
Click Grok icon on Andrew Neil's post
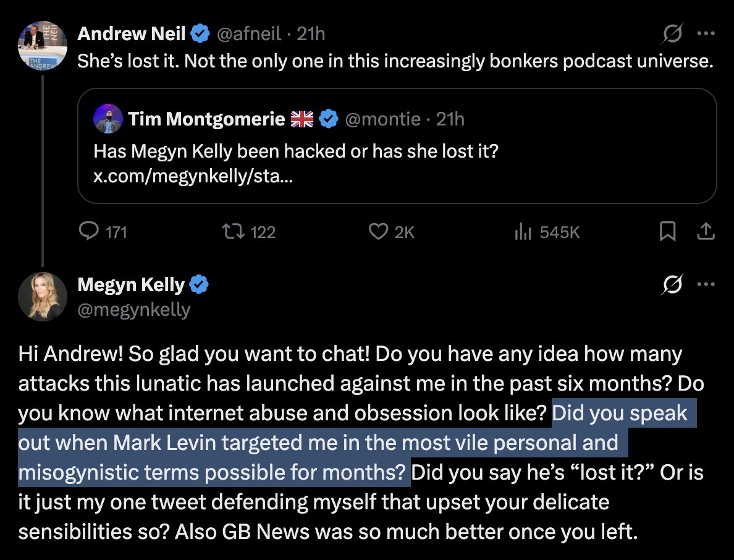672,35
